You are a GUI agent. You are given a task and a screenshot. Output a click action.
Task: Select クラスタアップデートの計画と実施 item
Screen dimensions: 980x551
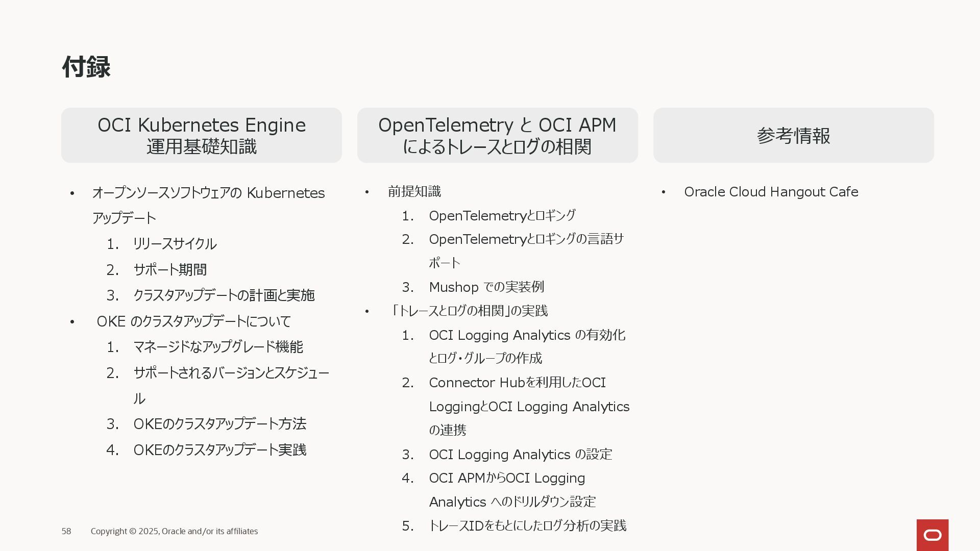(224, 295)
